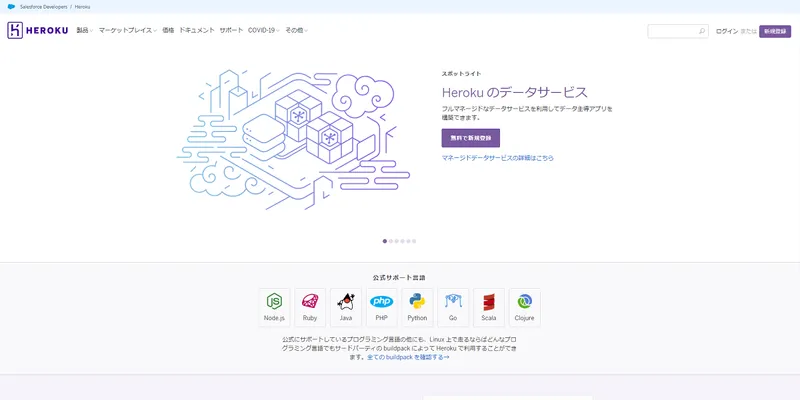800x400 pixels.
Task: Click the Heroku のデータサービス heading
Action: tap(514, 93)
